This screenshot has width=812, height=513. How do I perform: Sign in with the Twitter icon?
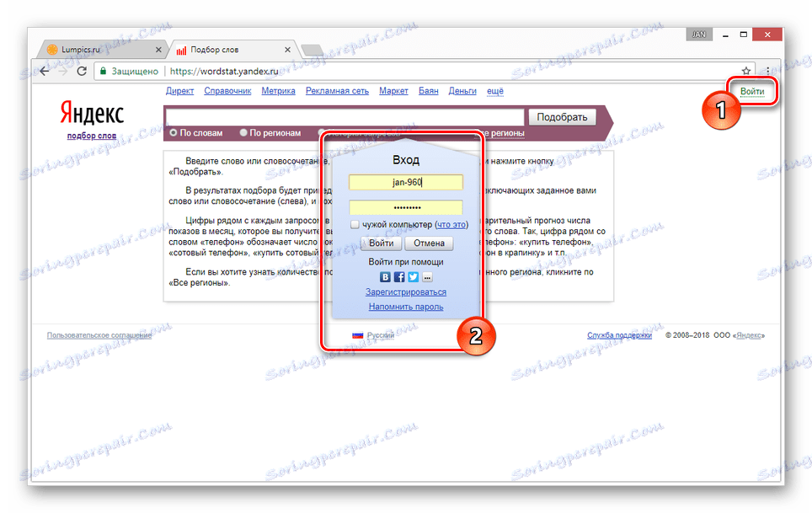click(414, 277)
